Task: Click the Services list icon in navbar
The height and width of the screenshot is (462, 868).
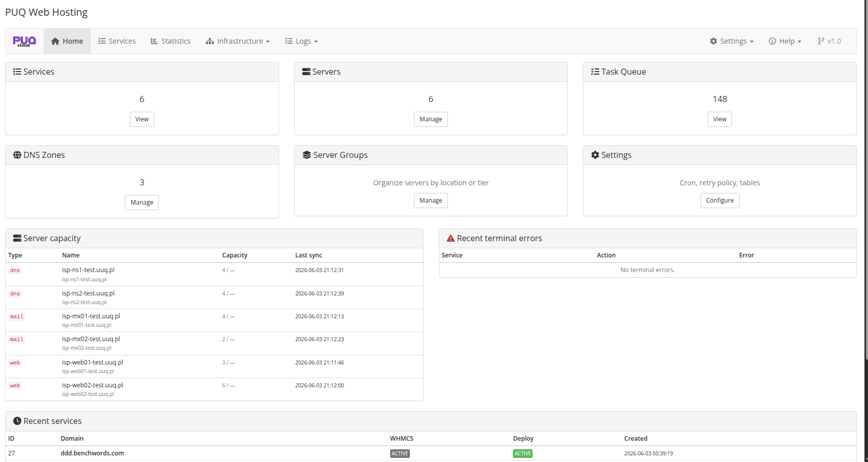Action: click(102, 41)
